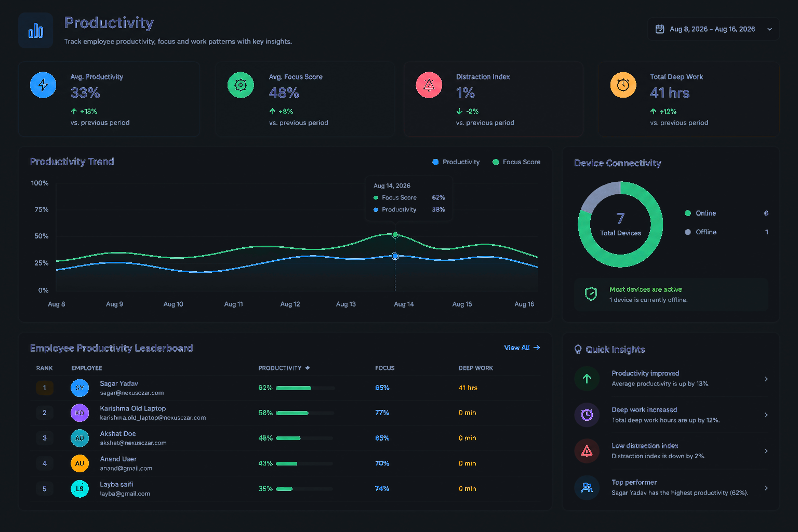Click the +12% up arrow under Total Deep Work
This screenshot has height=532, width=798.
click(x=653, y=111)
